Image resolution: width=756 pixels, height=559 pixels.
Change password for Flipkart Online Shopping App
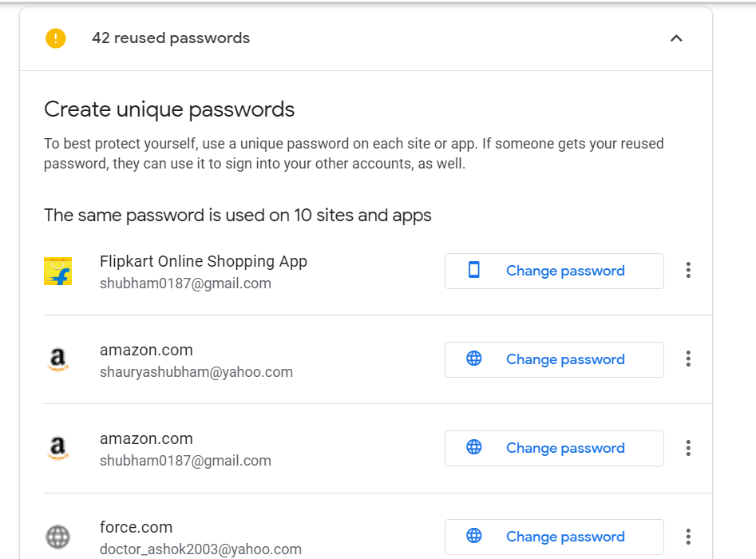[x=554, y=272]
